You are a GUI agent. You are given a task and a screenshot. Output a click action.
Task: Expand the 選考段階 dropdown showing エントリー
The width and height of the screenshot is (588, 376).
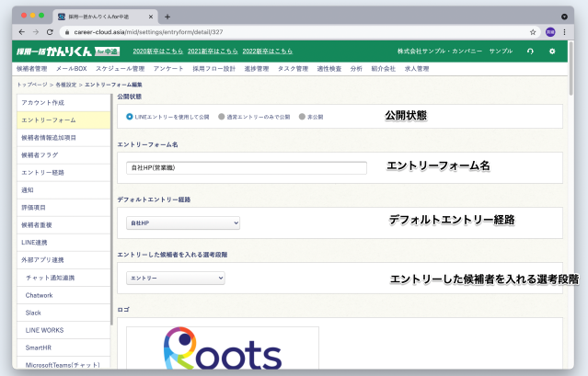pyautogui.click(x=175, y=278)
